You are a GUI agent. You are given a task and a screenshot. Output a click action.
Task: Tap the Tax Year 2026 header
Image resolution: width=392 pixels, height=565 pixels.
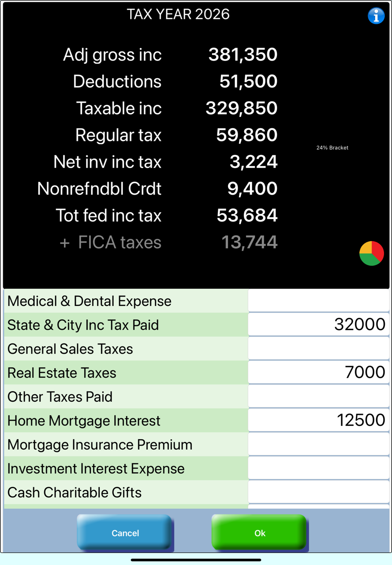pyautogui.click(x=178, y=14)
